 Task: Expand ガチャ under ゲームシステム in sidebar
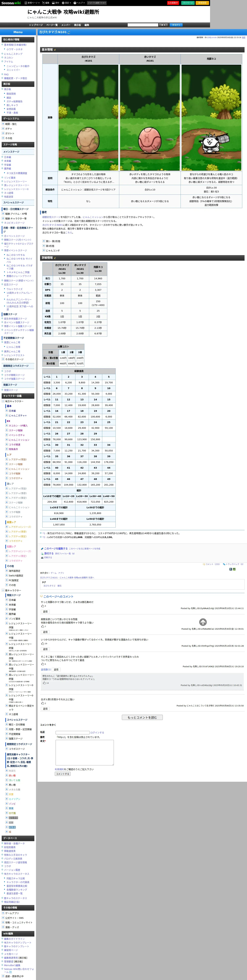(3, 129)
